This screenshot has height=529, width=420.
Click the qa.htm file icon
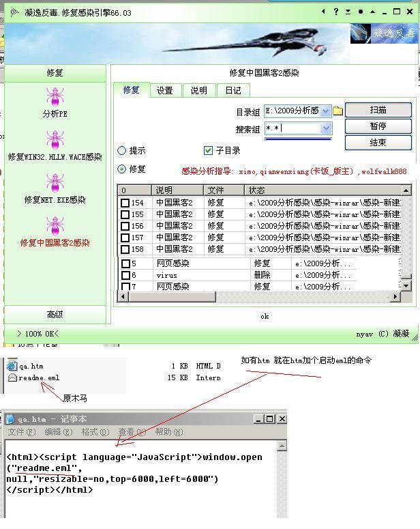click(12, 366)
